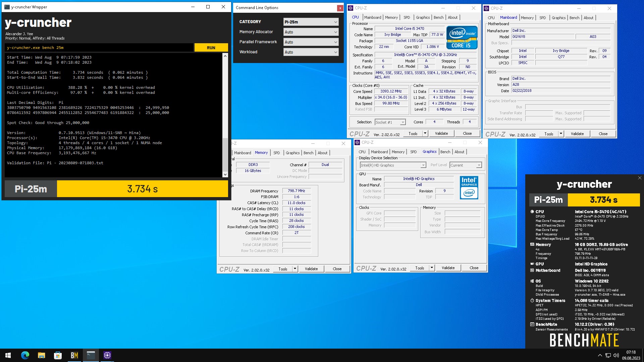Close the BenchMate result overlay
The width and height of the screenshot is (644, 362).
tap(639, 178)
